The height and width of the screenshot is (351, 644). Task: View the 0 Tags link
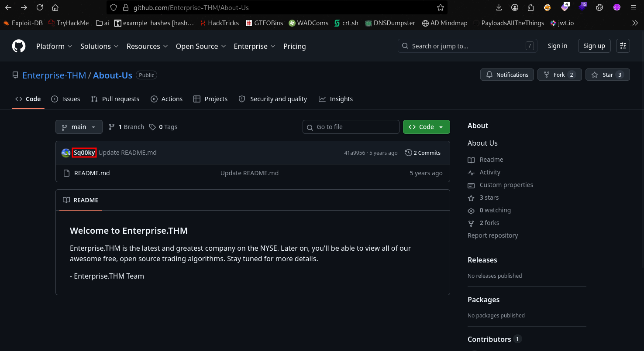point(163,127)
